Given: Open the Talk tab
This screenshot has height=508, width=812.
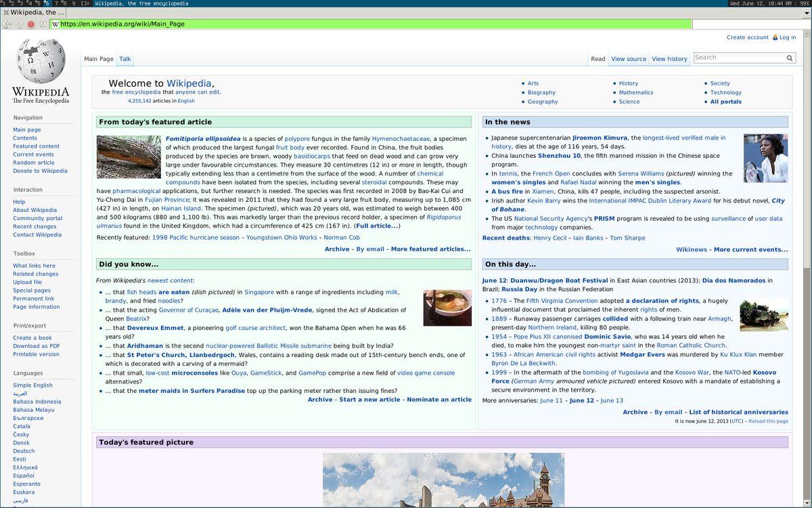Looking at the screenshot, I should [x=125, y=59].
